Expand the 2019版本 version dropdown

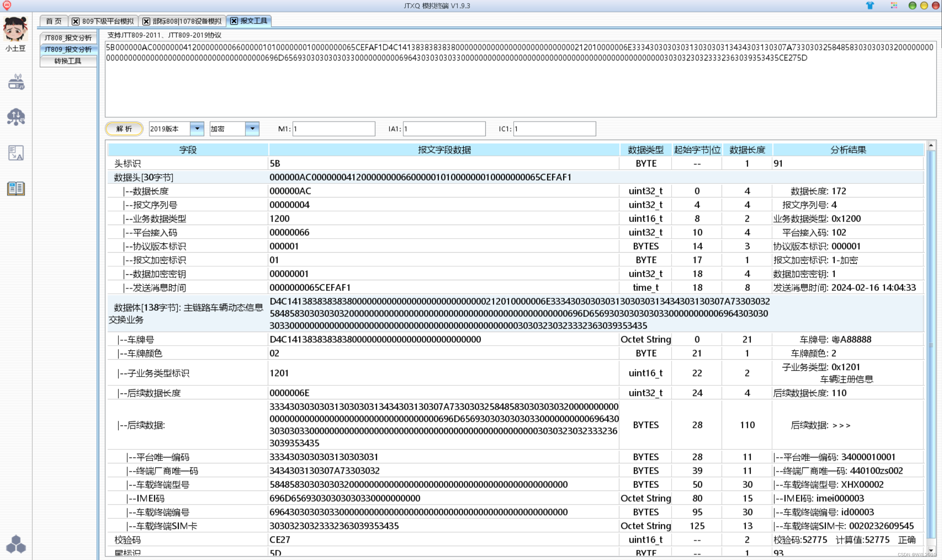[x=197, y=129]
